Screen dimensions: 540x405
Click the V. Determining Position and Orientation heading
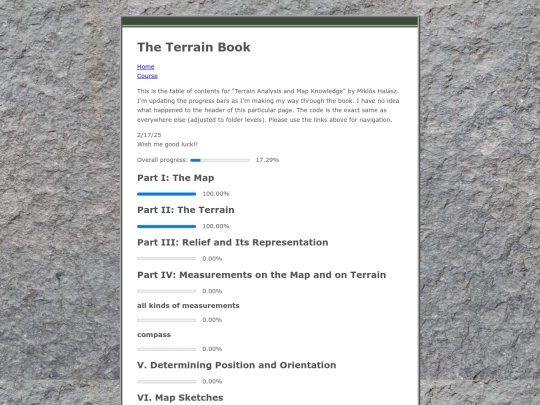click(x=237, y=365)
